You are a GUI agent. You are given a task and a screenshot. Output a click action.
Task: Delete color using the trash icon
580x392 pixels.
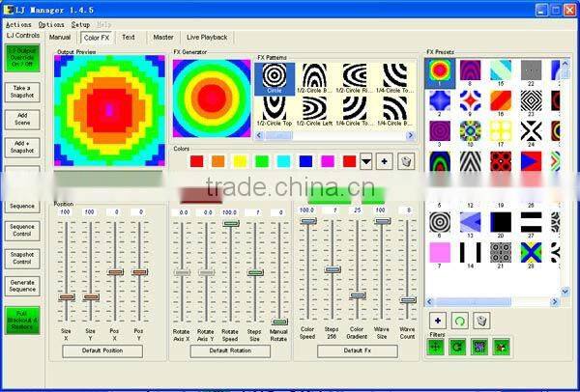coord(406,161)
